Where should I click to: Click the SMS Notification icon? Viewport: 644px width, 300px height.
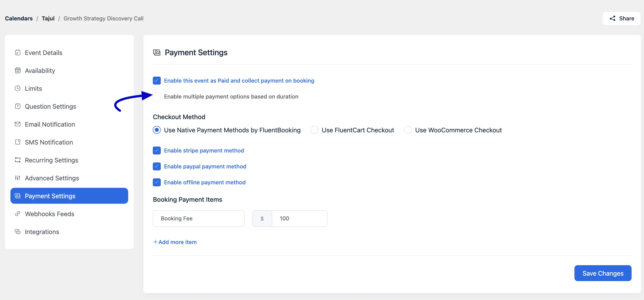tap(17, 142)
